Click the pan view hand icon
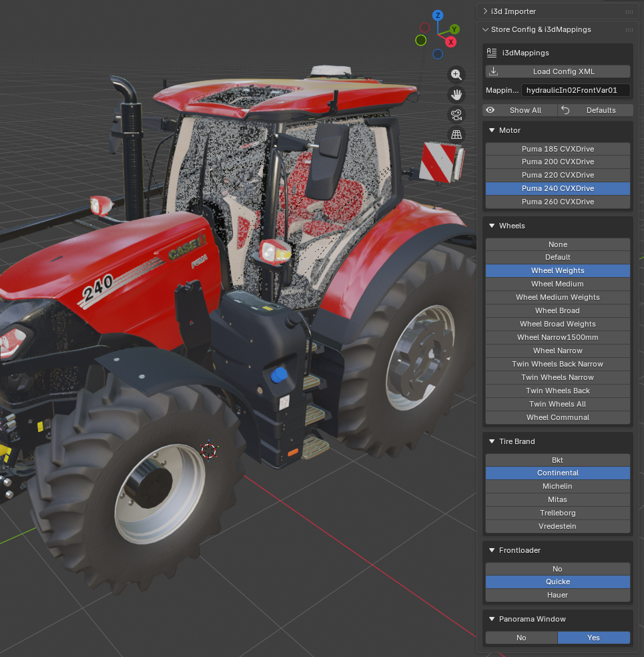 click(x=456, y=95)
